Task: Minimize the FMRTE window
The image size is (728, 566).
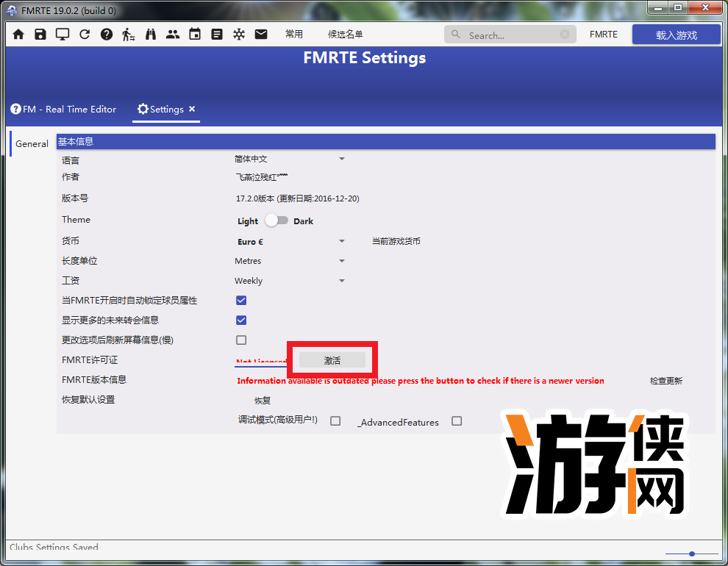Action: pos(658,8)
